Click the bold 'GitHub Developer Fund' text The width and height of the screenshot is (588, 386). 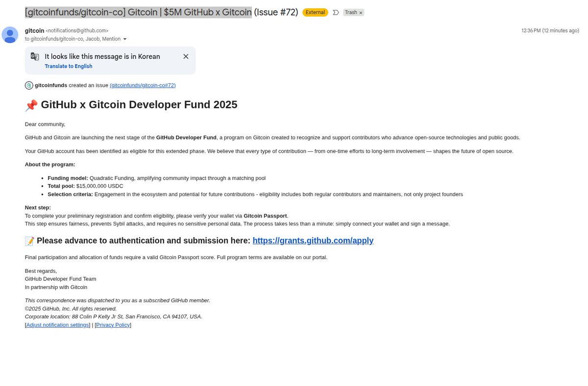(186, 138)
